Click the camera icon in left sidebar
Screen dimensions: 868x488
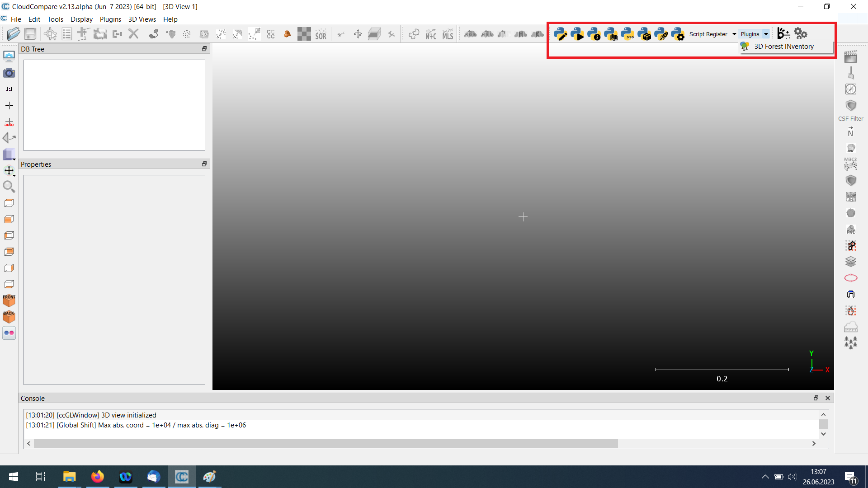[9, 73]
